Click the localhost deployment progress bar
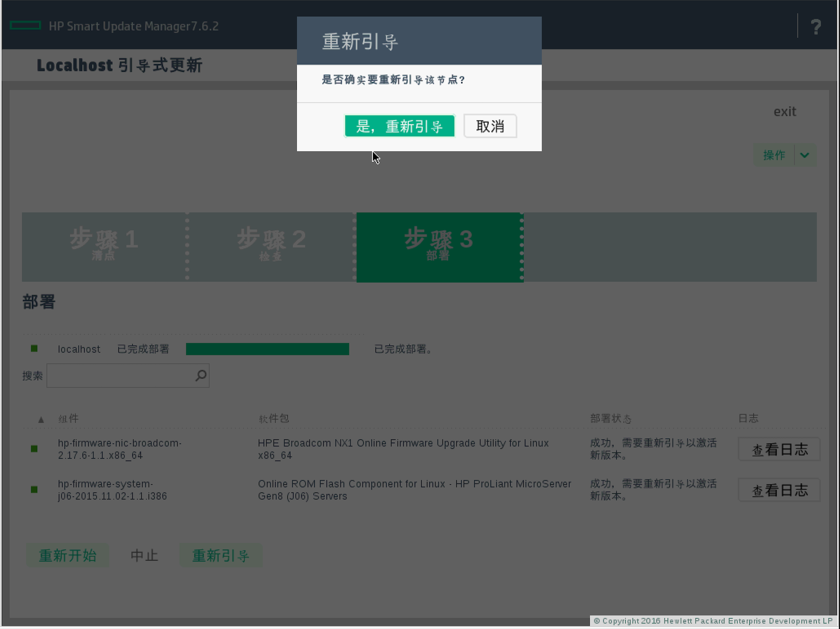The image size is (840, 629). point(267,349)
